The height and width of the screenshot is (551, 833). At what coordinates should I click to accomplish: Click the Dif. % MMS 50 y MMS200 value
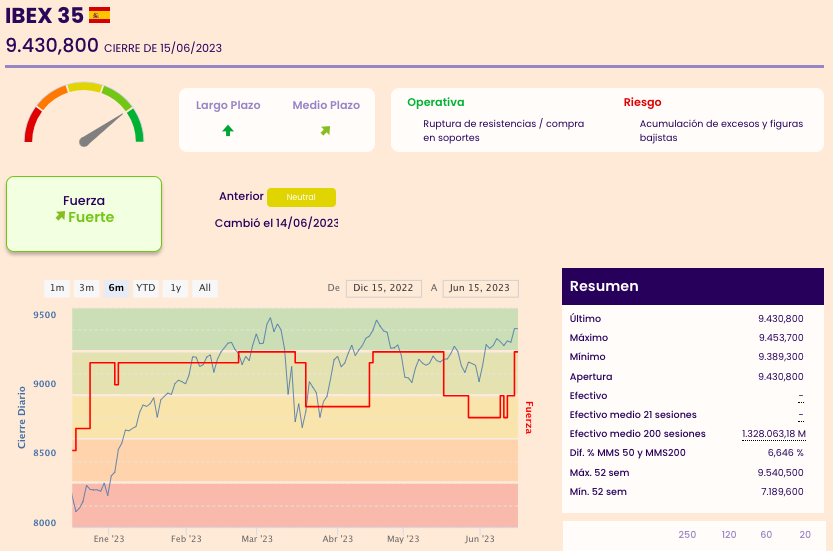coord(786,453)
